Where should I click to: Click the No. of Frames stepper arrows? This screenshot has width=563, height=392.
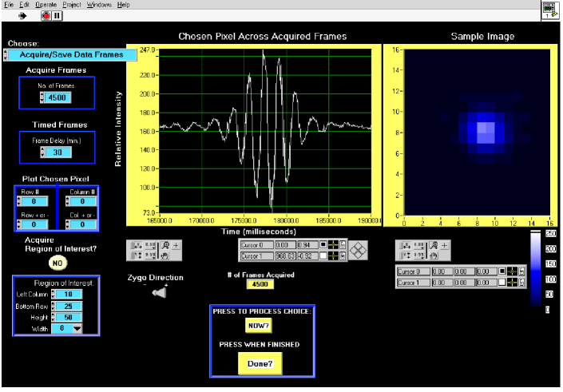point(42,97)
